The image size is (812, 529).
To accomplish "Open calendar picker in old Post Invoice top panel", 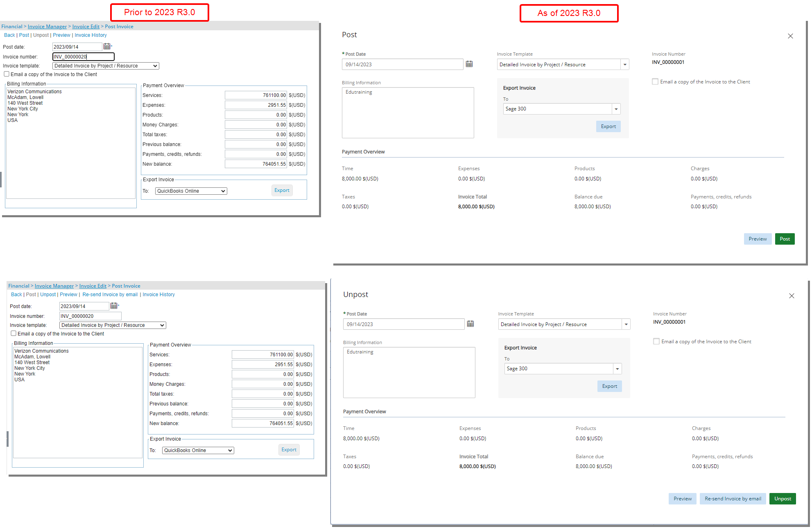I will pyautogui.click(x=107, y=46).
